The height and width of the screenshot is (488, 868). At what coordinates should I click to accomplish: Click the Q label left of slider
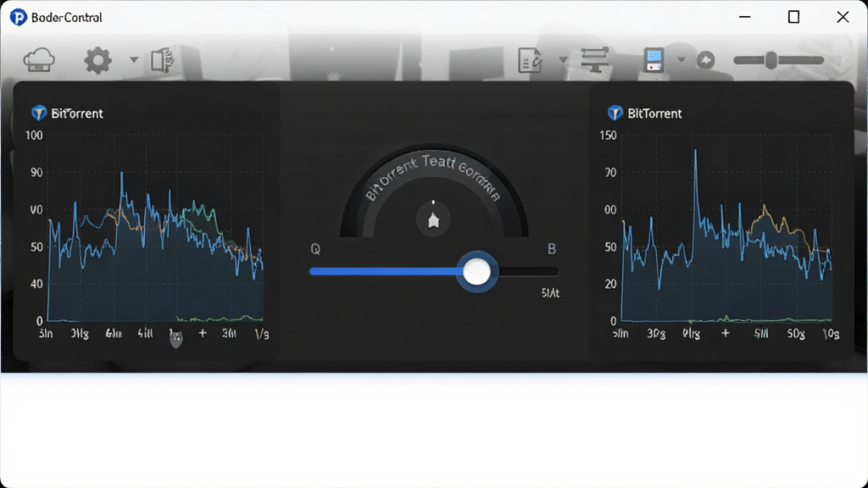pos(315,249)
